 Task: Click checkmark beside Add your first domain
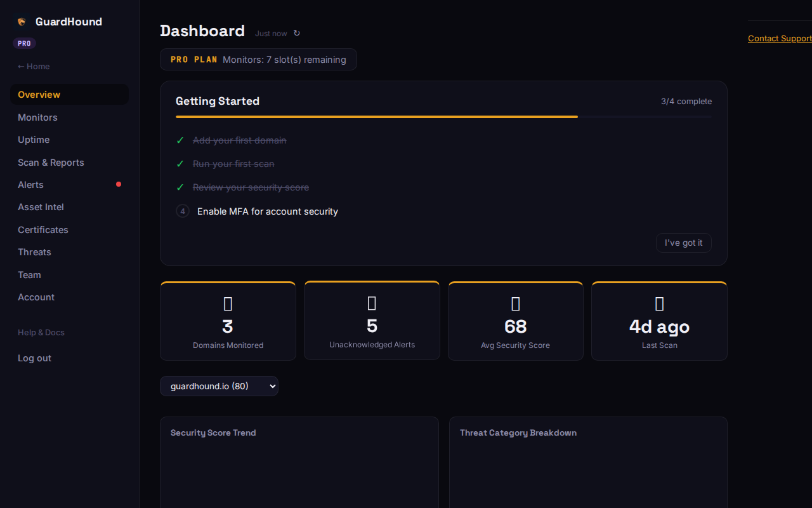[x=180, y=140]
